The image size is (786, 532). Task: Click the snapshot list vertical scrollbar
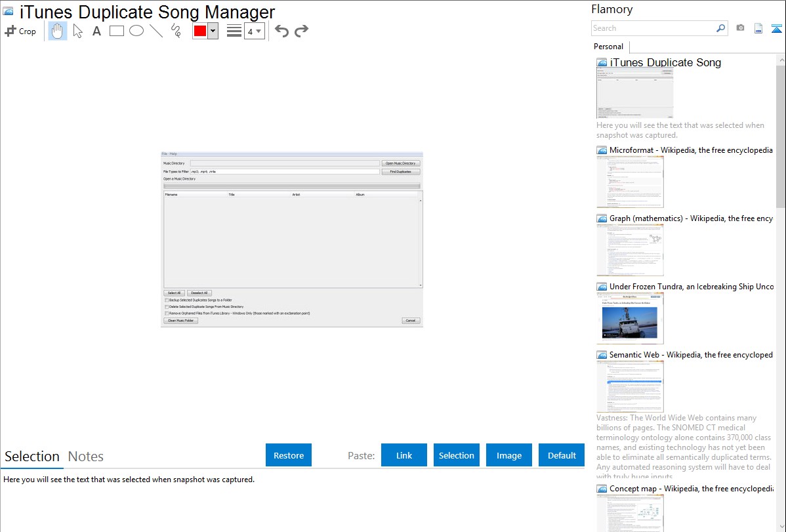(x=781, y=135)
